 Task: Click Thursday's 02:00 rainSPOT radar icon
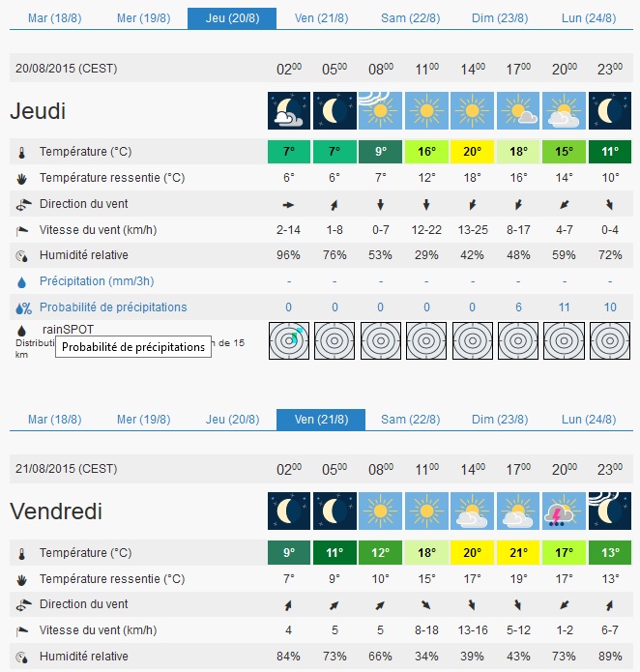click(x=288, y=340)
